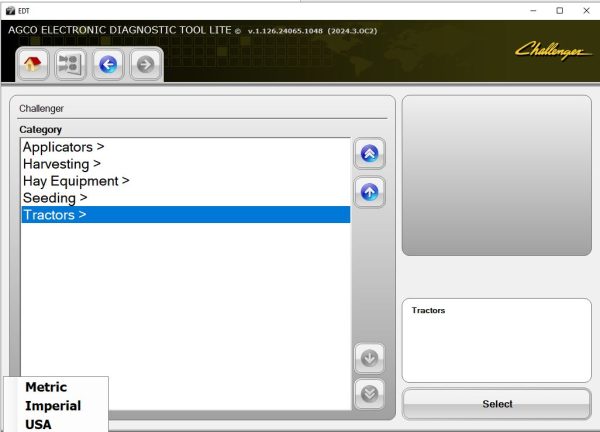This screenshot has height=432, width=600.
Task: Choose Metric units from the menu
Action: click(46, 387)
